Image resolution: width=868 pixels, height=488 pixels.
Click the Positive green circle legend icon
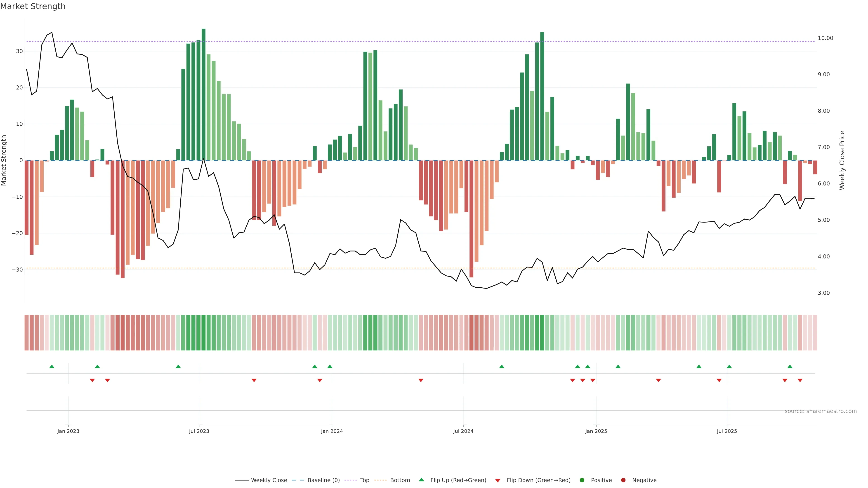(x=582, y=480)
